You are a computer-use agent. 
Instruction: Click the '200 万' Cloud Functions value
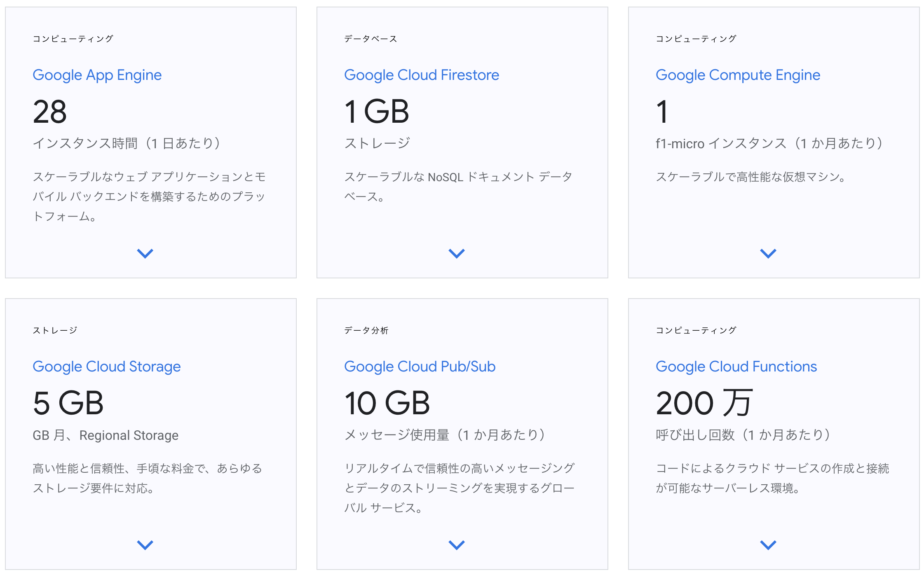704,403
